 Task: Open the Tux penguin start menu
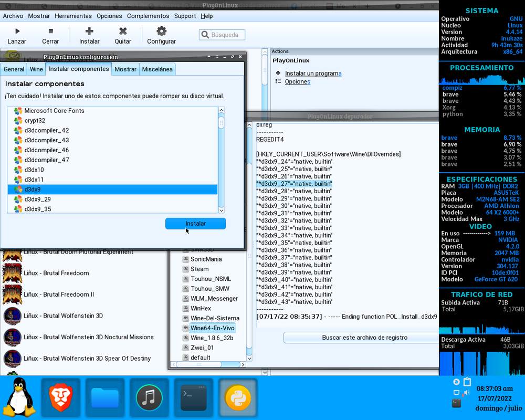click(x=19, y=397)
